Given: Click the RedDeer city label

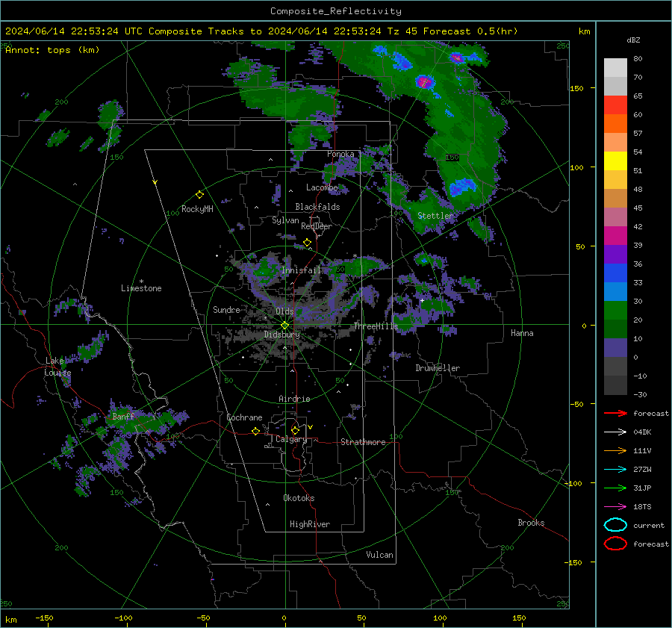Looking at the screenshot, I should pyautogui.click(x=317, y=226).
